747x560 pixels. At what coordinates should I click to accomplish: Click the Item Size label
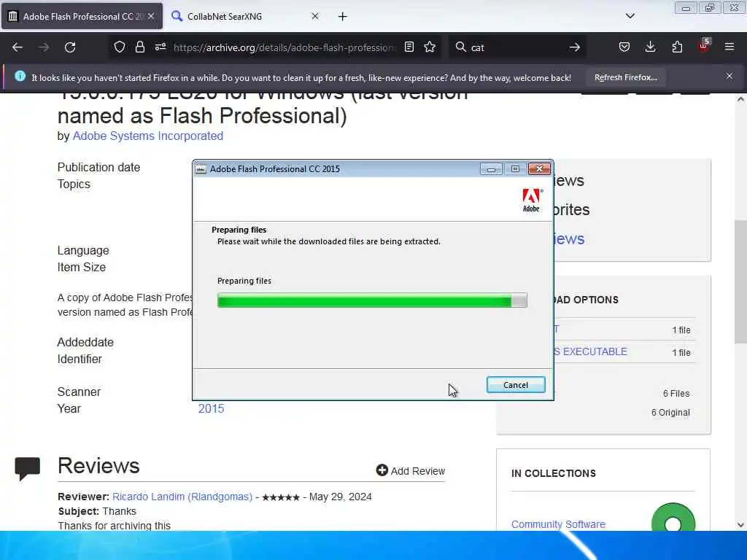(x=82, y=267)
